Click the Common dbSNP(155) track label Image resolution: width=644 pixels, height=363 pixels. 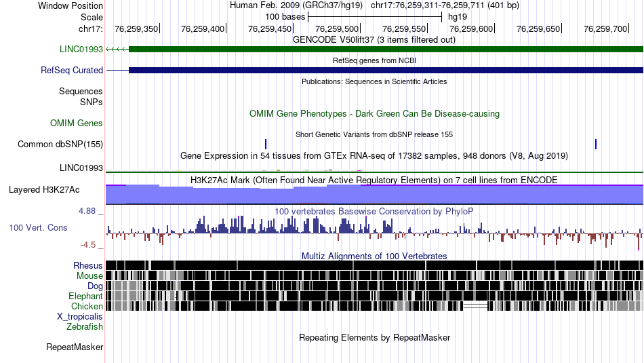pos(60,145)
